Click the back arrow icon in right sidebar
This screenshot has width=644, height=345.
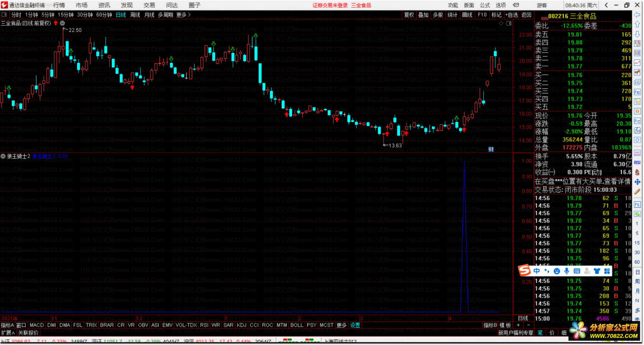point(637,15)
